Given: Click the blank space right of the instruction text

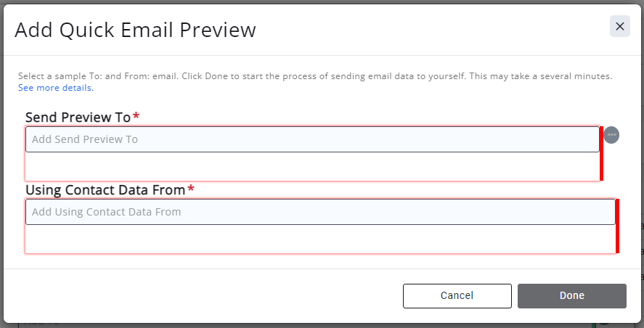Looking at the screenshot, I should 363,88.
